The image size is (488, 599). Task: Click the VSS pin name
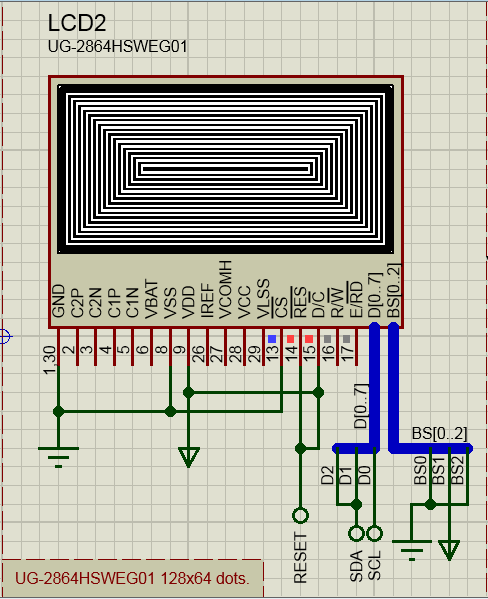169,302
